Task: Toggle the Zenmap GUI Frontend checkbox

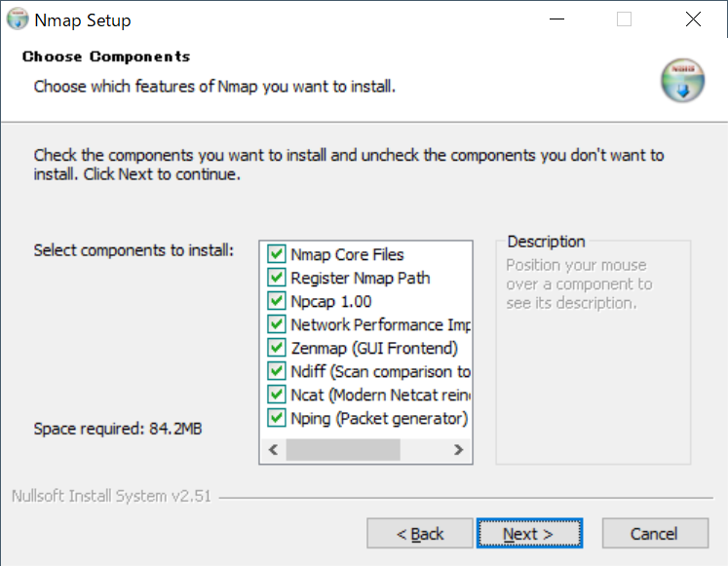Action: tap(276, 349)
